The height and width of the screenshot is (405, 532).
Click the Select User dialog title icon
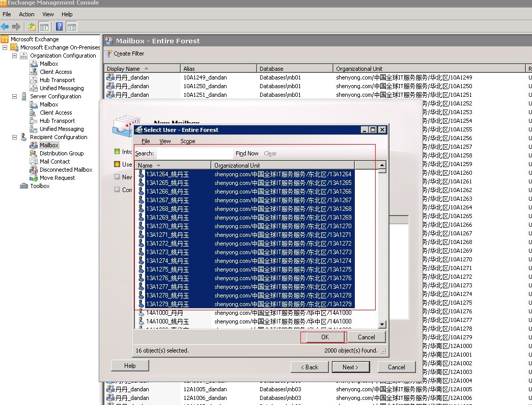click(138, 130)
